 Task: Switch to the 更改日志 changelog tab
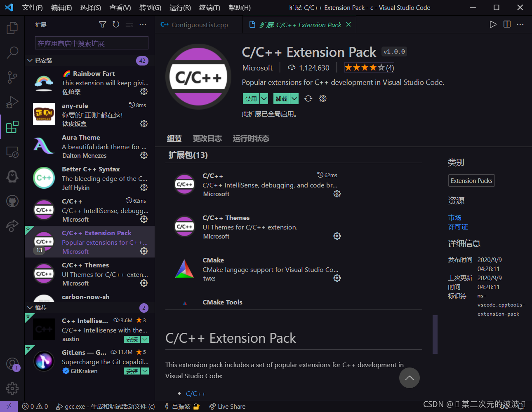[207, 138]
